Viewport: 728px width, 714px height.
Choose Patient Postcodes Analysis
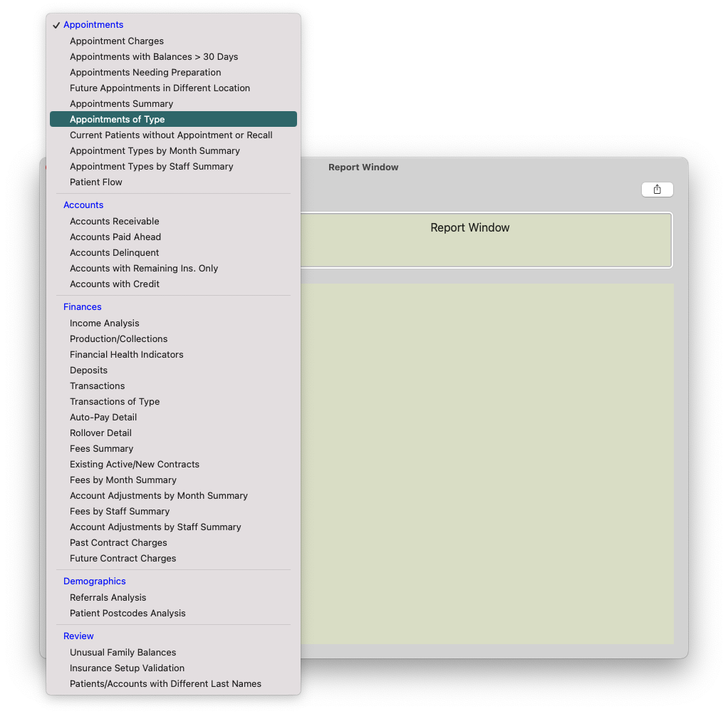128,614
